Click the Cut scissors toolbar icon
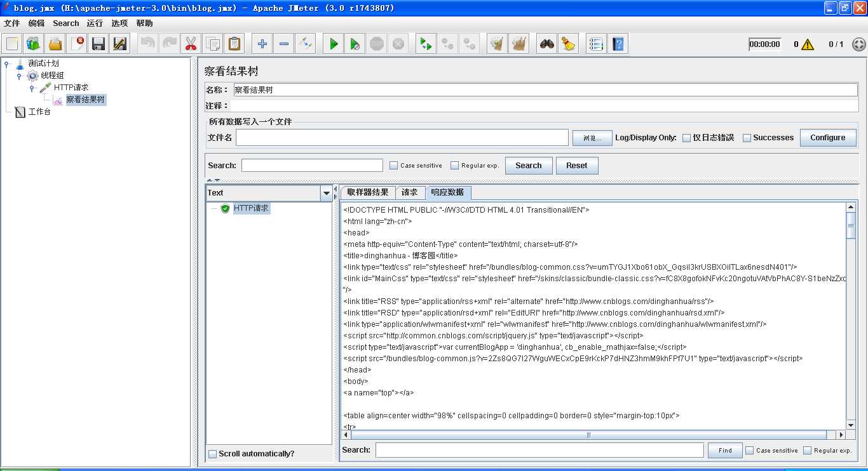 [x=190, y=44]
